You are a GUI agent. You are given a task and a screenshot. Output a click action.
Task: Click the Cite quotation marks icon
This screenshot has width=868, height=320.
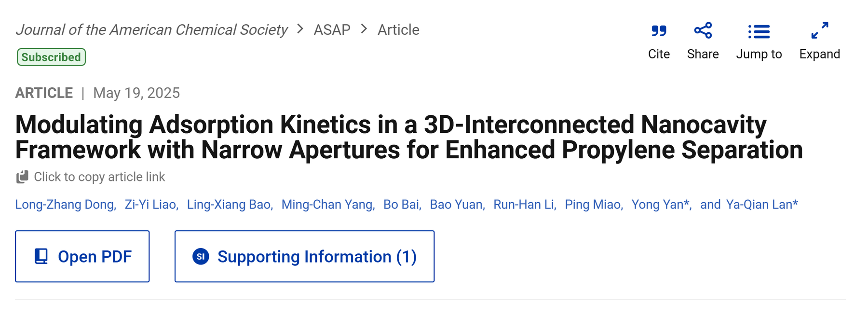pyautogui.click(x=659, y=31)
